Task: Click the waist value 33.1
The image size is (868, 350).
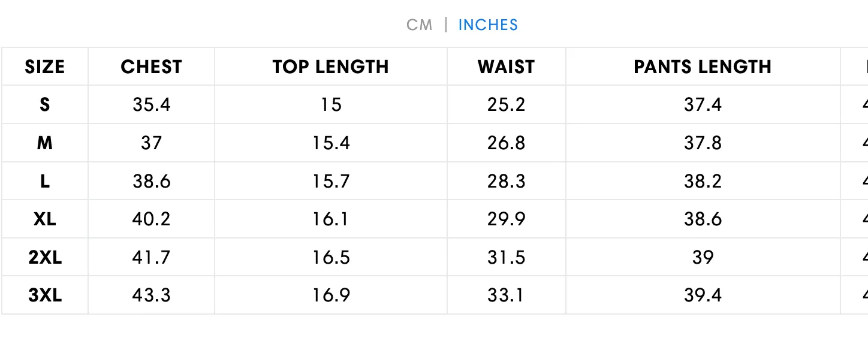Action: (507, 295)
